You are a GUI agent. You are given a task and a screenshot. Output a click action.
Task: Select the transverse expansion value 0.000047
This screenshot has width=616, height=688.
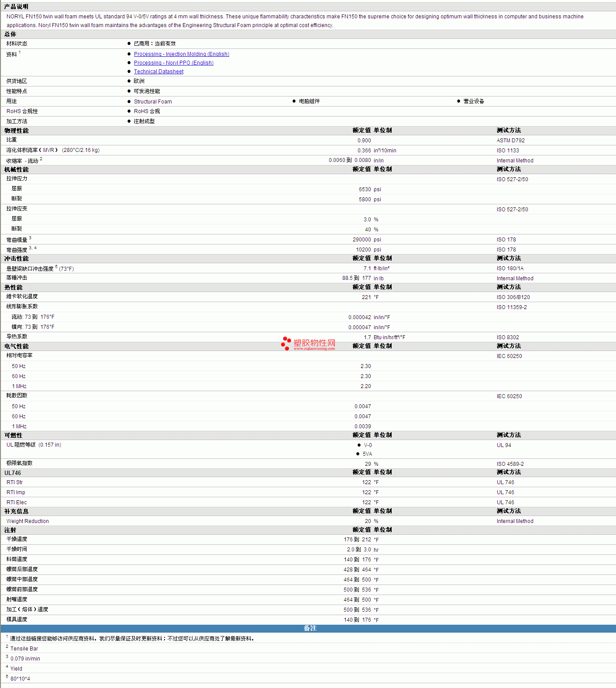[x=360, y=327]
